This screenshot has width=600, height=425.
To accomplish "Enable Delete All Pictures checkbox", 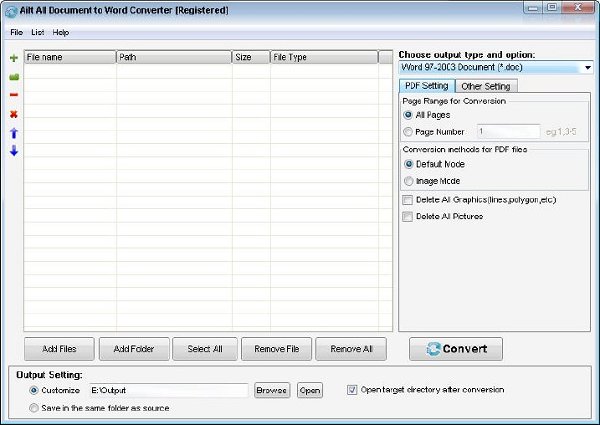I will point(408,217).
